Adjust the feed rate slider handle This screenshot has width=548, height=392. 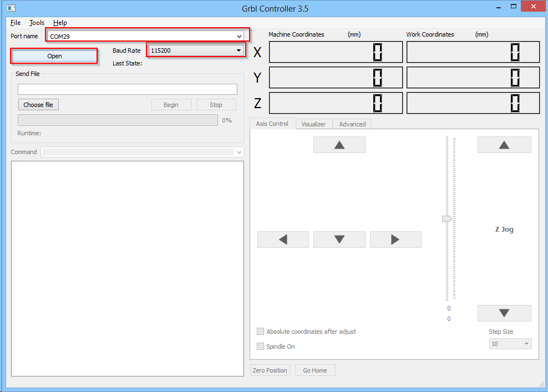point(446,218)
